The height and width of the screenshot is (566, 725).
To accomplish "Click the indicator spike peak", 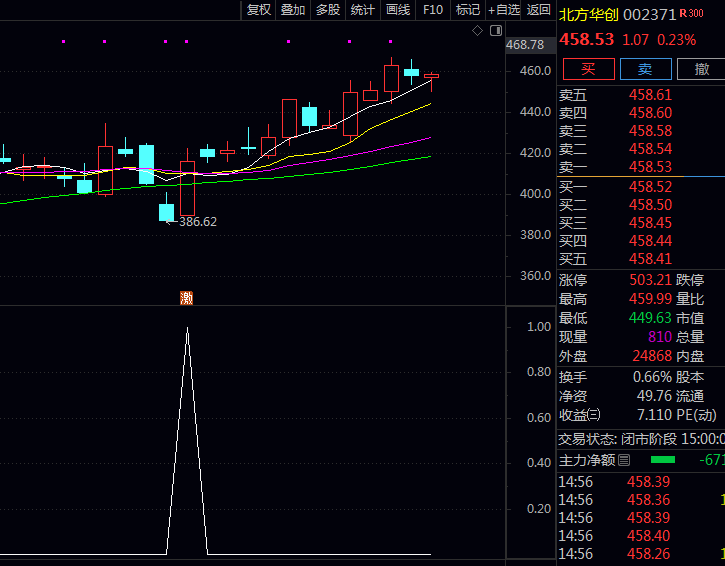I will coord(187,328).
